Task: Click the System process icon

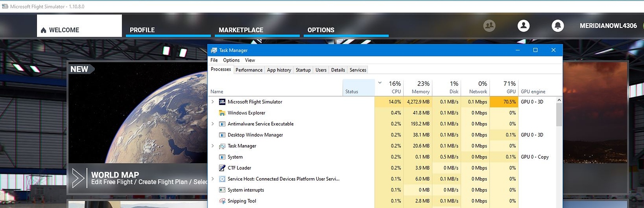Action: pyautogui.click(x=222, y=157)
